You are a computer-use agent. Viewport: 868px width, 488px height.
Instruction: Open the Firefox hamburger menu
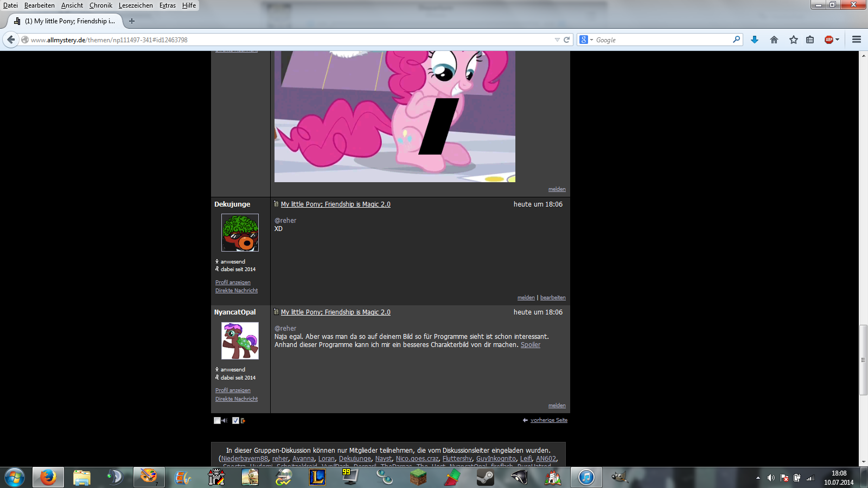pyautogui.click(x=857, y=40)
